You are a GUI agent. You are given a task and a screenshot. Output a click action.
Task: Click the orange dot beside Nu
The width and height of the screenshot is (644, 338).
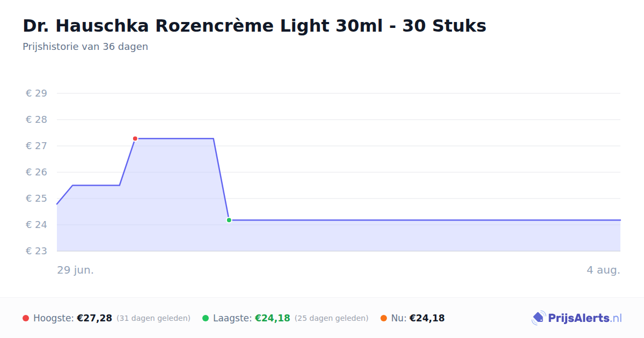point(384,318)
